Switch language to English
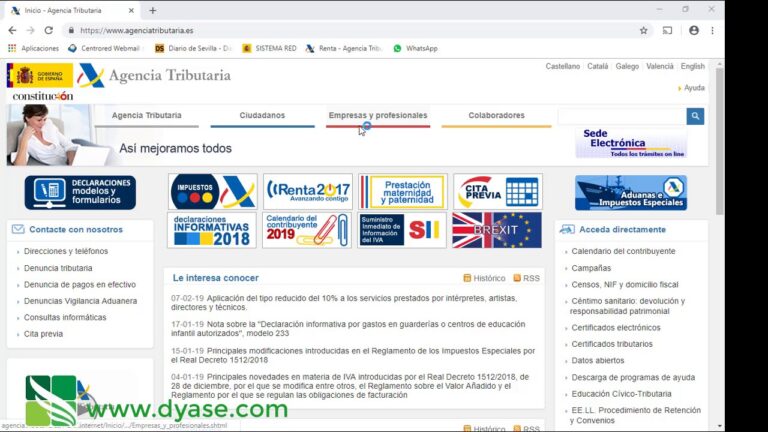This screenshot has width=768, height=432. click(x=693, y=66)
